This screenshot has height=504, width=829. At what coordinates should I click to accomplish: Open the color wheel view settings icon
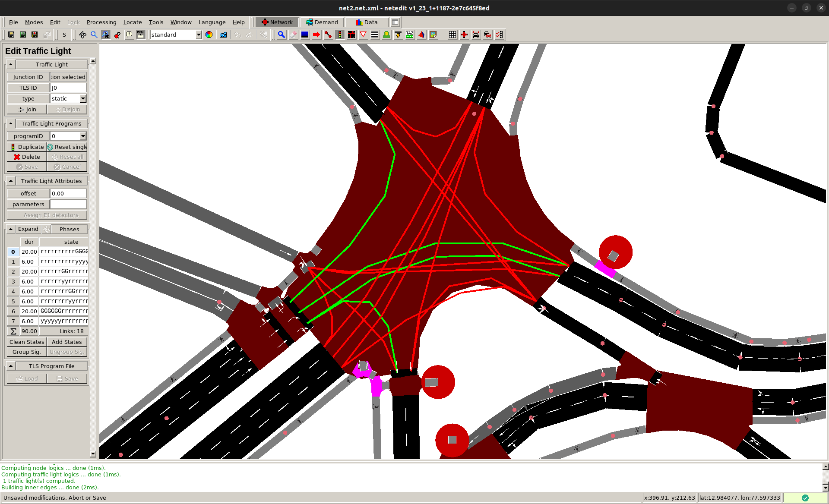pos(209,35)
